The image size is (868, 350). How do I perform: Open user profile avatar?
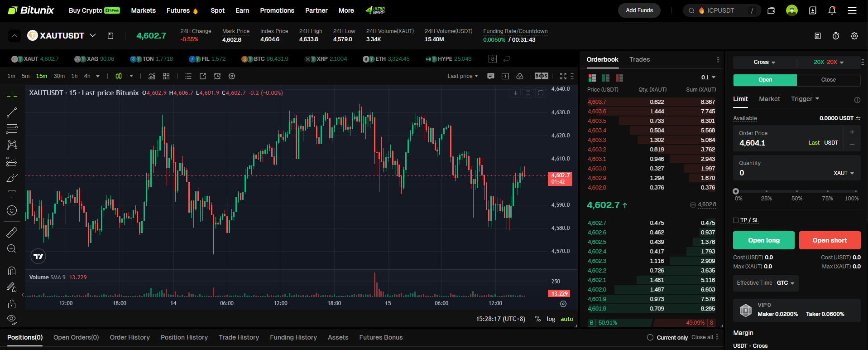(792, 10)
